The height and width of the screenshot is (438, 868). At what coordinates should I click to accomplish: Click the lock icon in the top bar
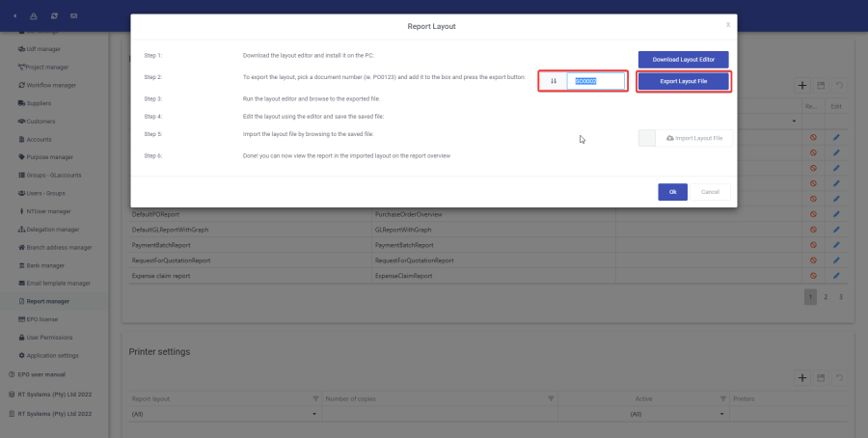(x=34, y=16)
